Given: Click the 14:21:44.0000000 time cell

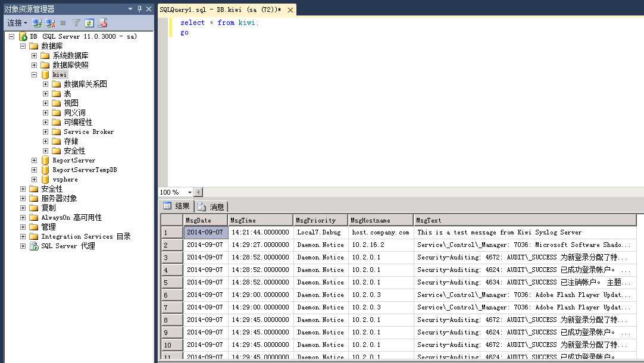Looking at the screenshot, I should tap(260, 233).
